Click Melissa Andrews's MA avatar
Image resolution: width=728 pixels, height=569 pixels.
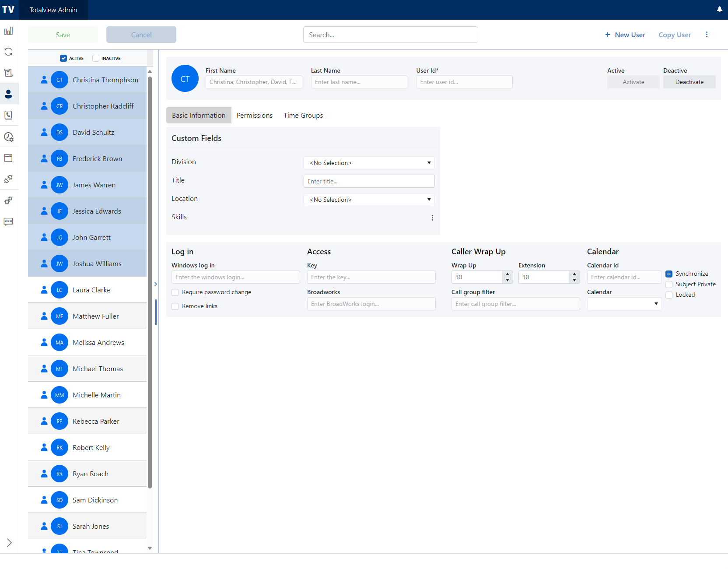pyautogui.click(x=59, y=342)
